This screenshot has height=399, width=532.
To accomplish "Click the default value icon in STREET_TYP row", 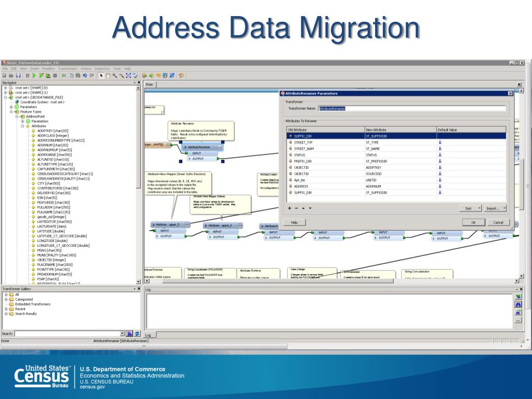I will pyautogui.click(x=440, y=142).
